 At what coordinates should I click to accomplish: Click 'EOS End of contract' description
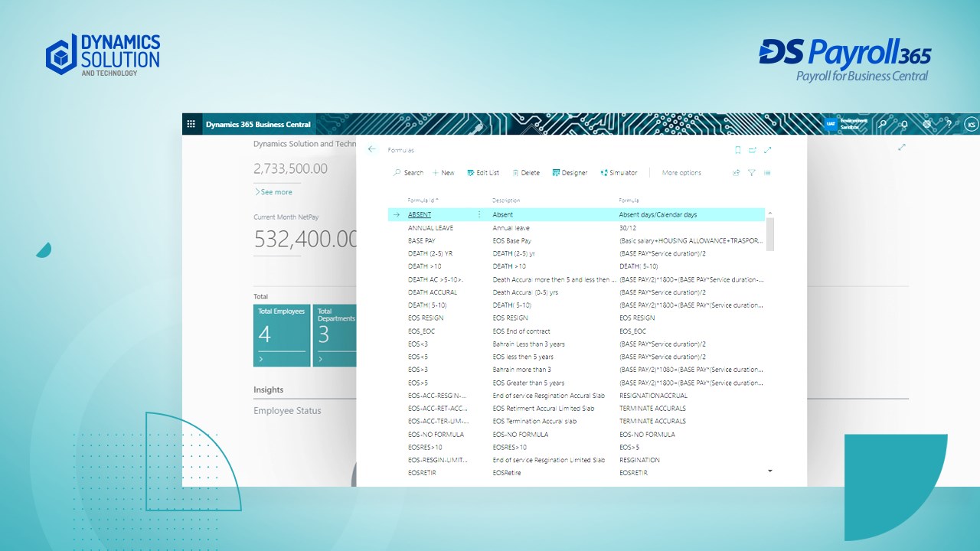coord(521,331)
